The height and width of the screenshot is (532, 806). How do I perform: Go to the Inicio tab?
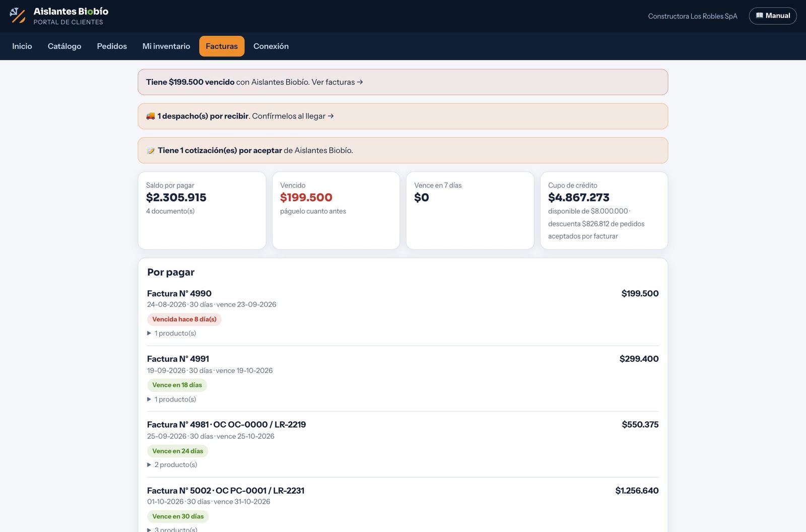pyautogui.click(x=22, y=46)
